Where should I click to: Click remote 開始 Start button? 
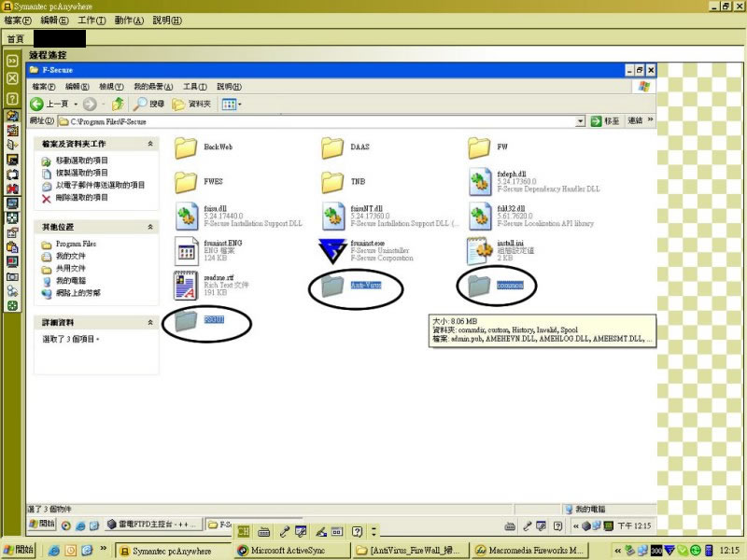click(42, 524)
